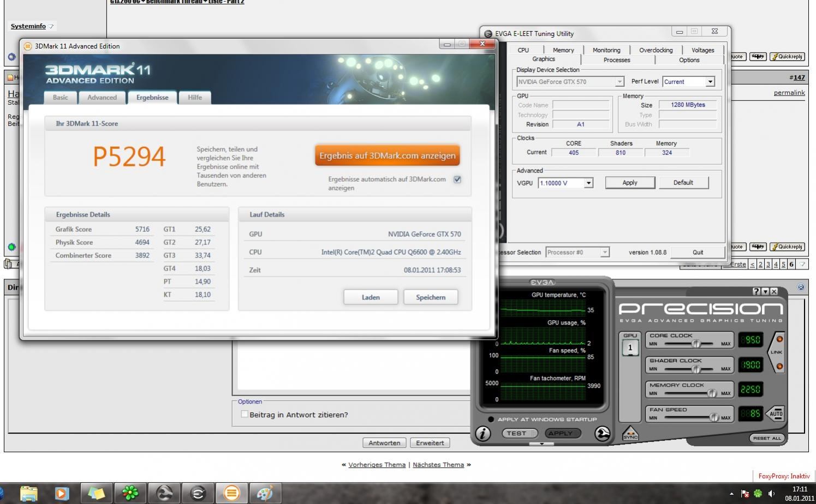Viewport: 816px width, 504px height.
Task: Open E-LEET Overclocking tab
Action: pyautogui.click(x=656, y=50)
